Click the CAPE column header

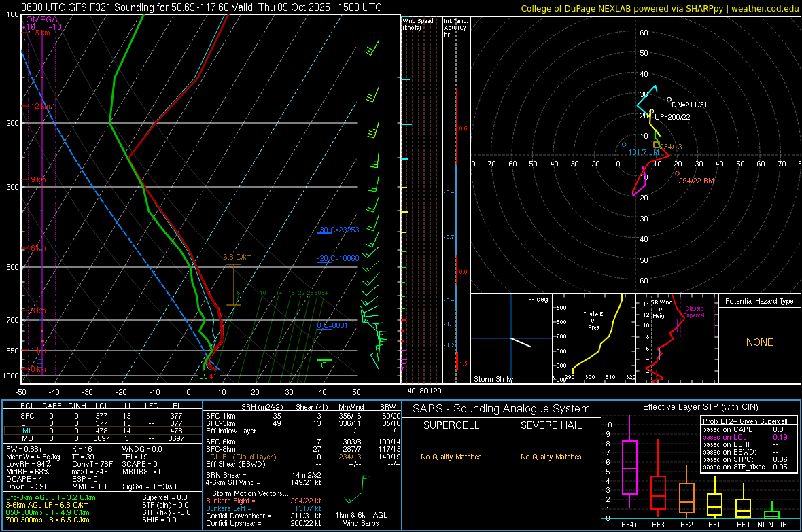(x=52, y=406)
